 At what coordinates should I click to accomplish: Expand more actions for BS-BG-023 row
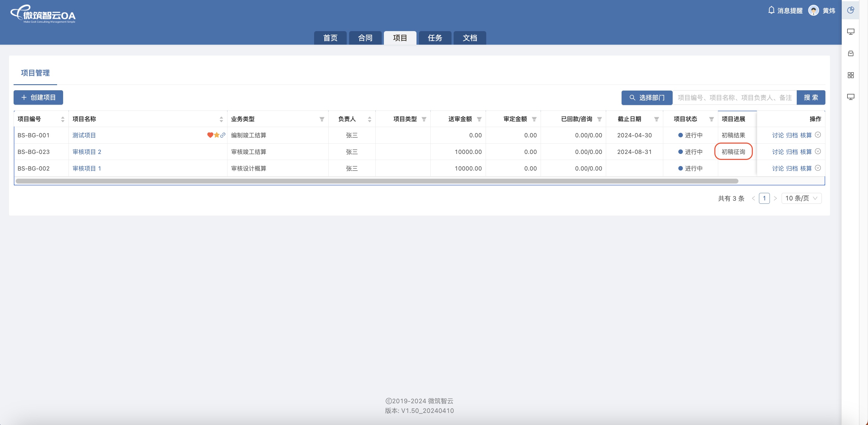[818, 152]
